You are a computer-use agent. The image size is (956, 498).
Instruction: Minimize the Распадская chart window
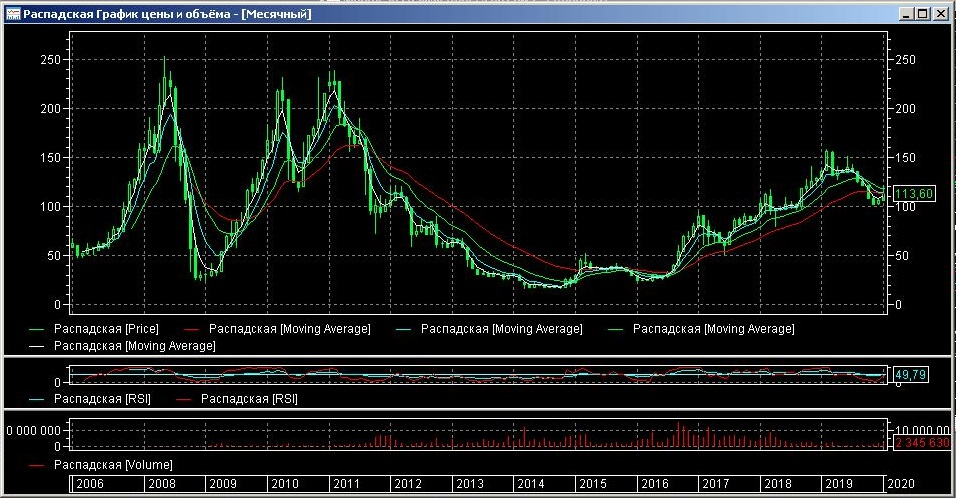907,14
